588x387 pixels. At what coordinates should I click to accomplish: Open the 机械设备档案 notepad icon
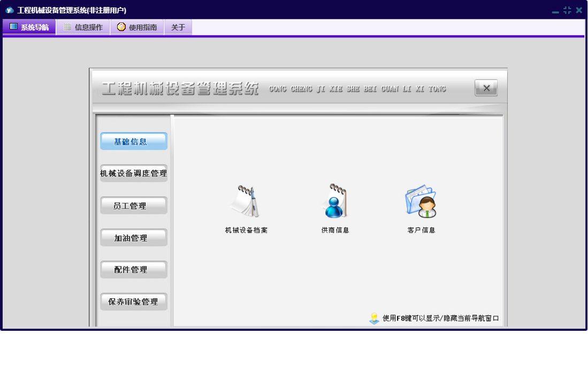click(x=246, y=202)
